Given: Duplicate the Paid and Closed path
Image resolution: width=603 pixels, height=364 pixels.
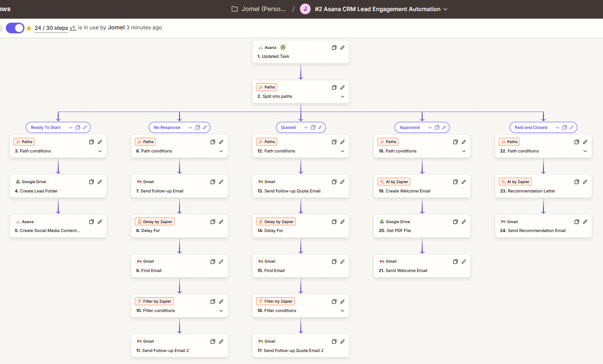Looking at the screenshot, I should coord(564,128).
